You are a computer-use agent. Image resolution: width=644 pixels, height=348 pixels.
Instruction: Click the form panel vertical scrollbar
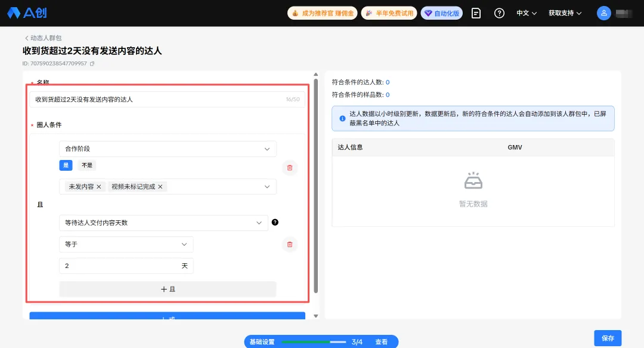pyautogui.click(x=315, y=185)
